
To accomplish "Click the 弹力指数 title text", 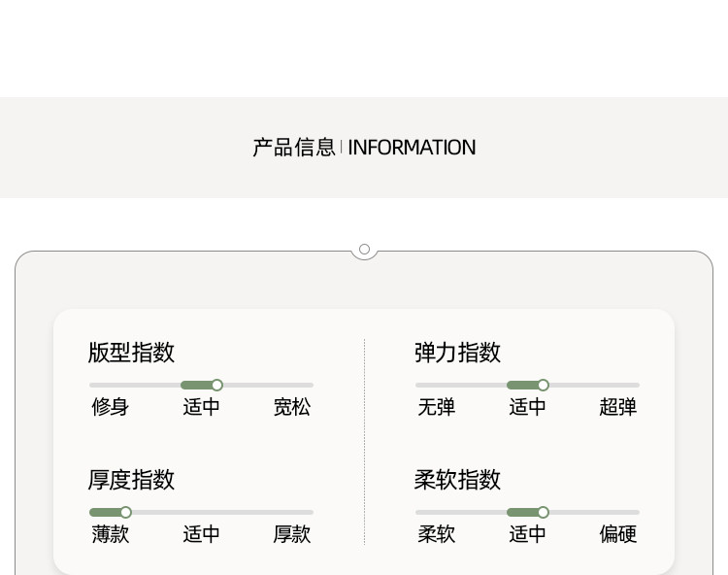I will click(x=457, y=353).
